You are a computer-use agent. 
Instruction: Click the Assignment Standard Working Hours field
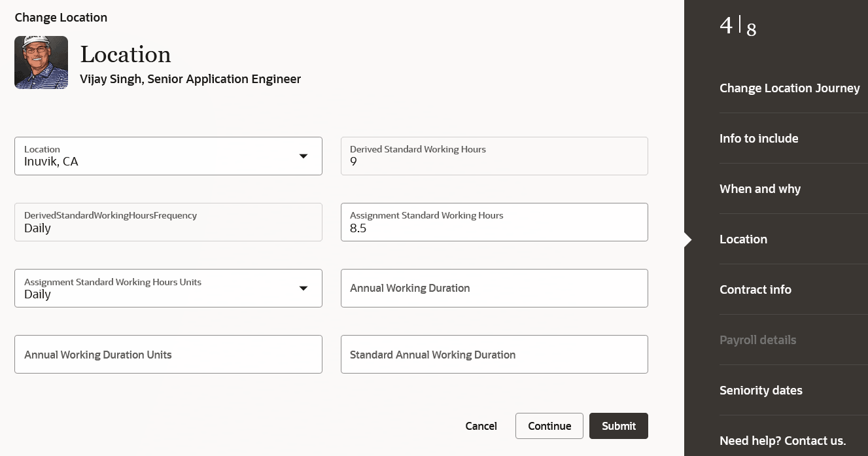[x=494, y=222]
